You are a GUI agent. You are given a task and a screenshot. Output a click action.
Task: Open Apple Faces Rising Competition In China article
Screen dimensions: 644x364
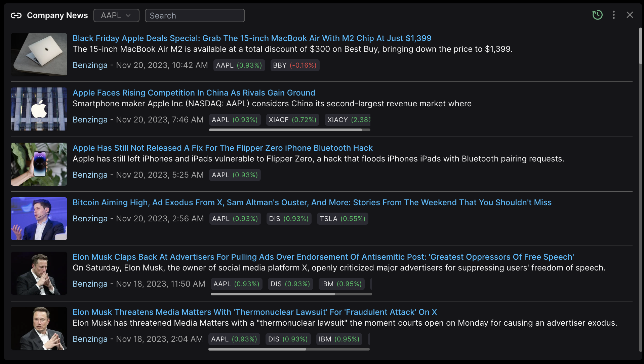(194, 93)
